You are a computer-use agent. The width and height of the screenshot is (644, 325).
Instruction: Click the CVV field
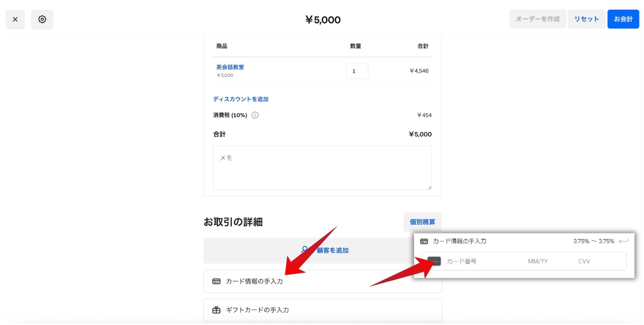[x=584, y=261]
